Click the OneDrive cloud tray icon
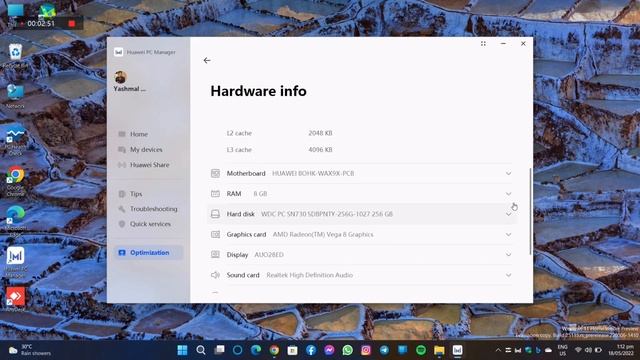 (548, 350)
